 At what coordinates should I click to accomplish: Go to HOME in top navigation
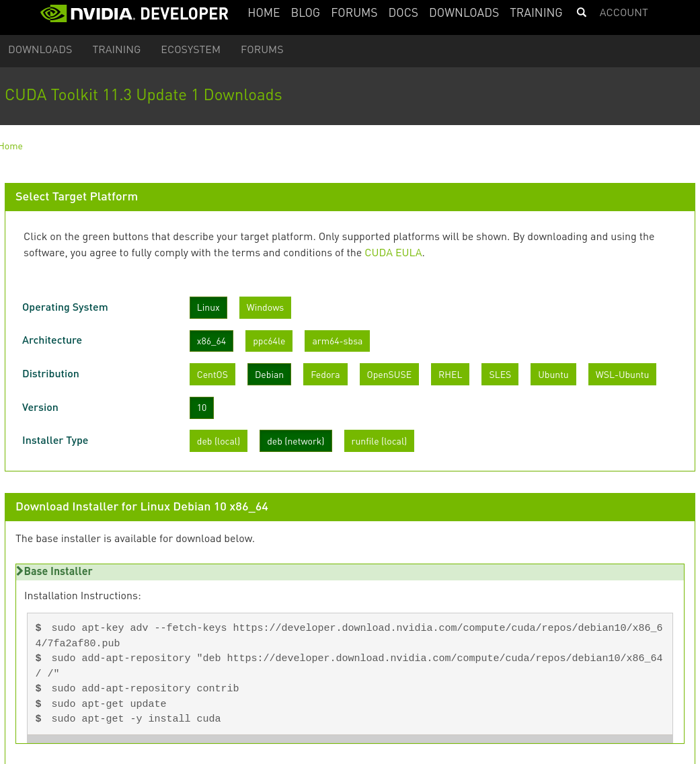point(264,13)
